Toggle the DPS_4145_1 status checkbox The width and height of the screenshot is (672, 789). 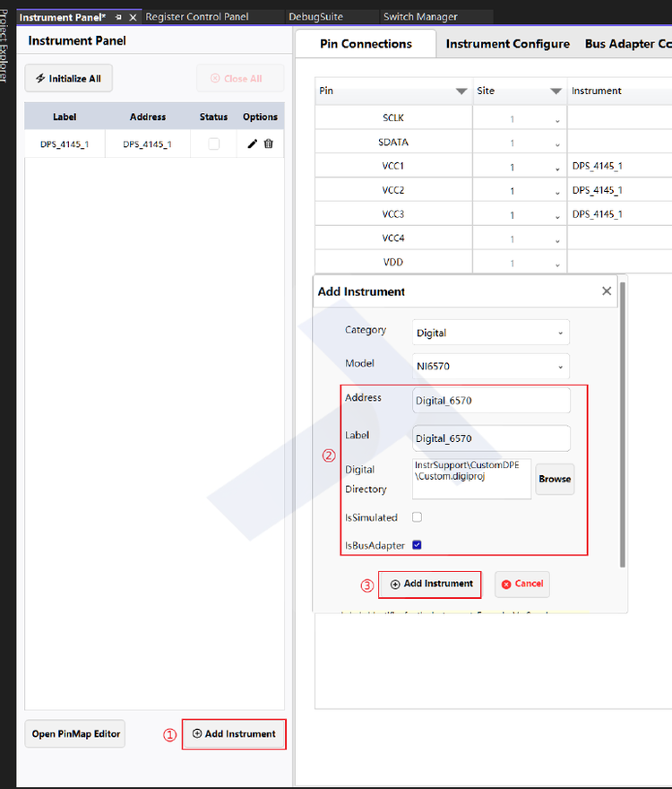(213, 143)
